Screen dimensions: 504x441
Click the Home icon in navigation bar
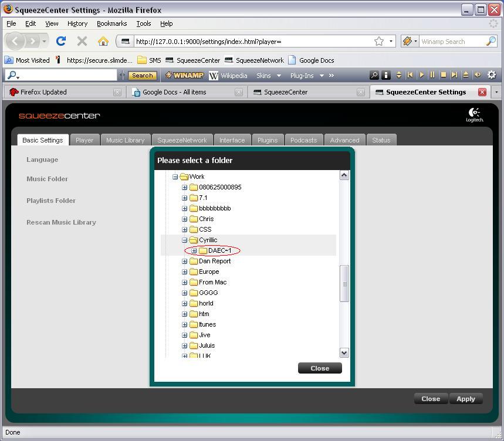[103, 41]
